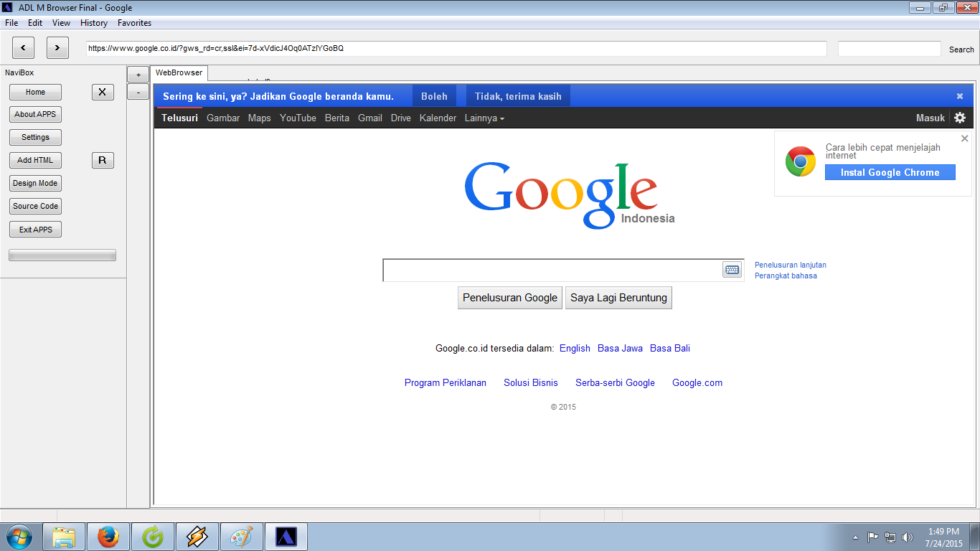Click the Search button next to the search field

coord(961,50)
